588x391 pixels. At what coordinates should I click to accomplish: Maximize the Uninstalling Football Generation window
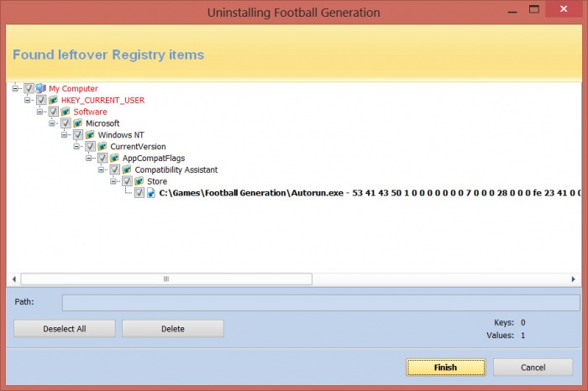pyautogui.click(x=534, y=9)
